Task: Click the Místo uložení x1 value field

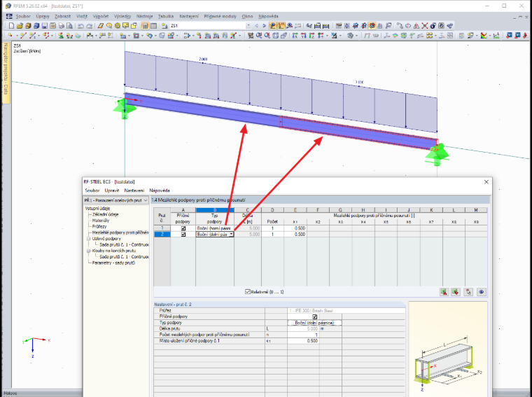Action: (x=303, y=341)
